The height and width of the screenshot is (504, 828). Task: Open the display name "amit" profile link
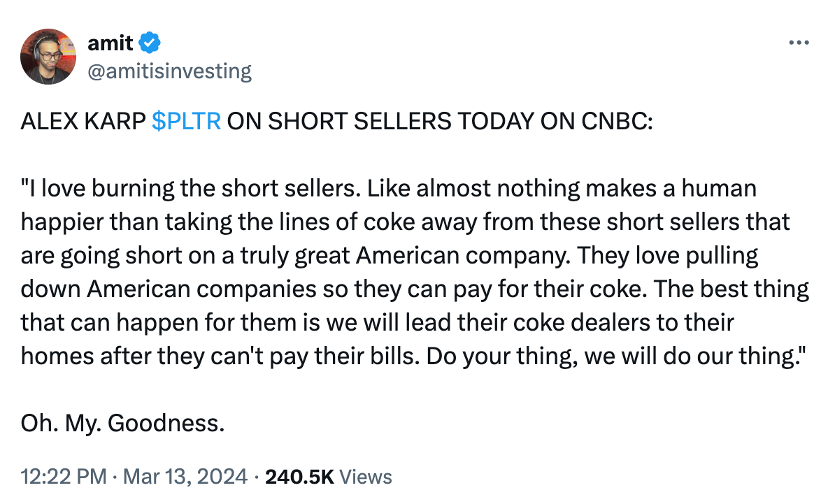click(110, 43)
